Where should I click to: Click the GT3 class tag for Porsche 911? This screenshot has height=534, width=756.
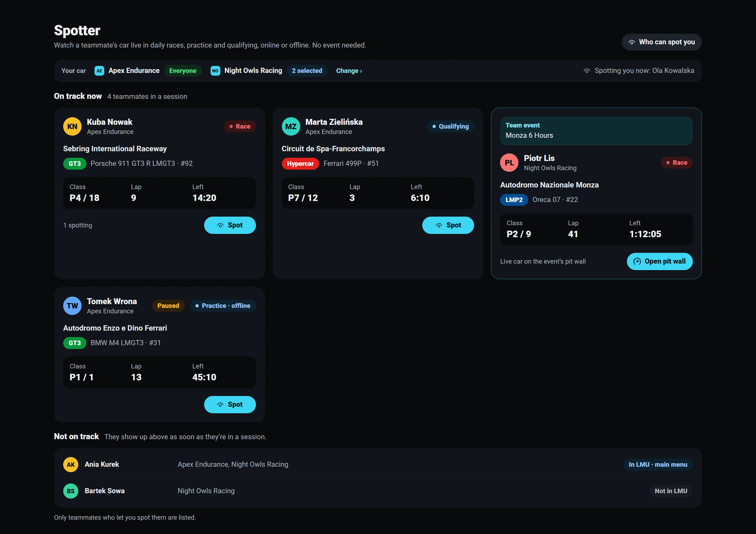pos(75,164)
